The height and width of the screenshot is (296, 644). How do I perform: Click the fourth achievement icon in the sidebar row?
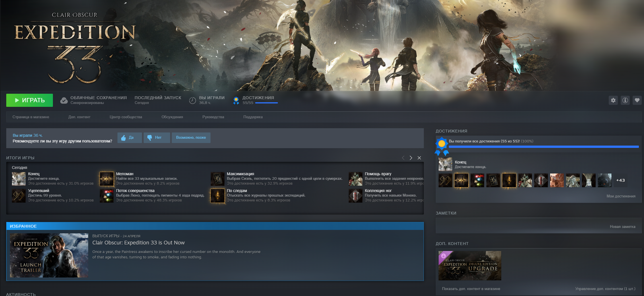pos(493,180)
